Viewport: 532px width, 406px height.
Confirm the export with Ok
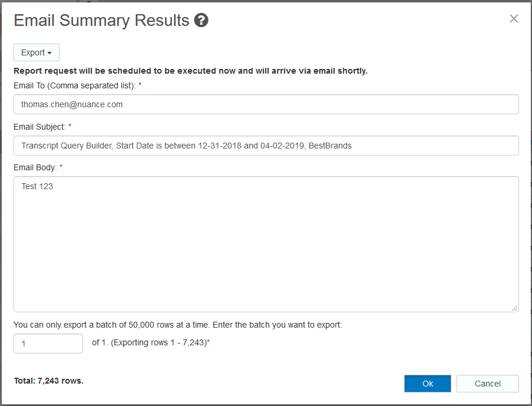coord(428,384)
